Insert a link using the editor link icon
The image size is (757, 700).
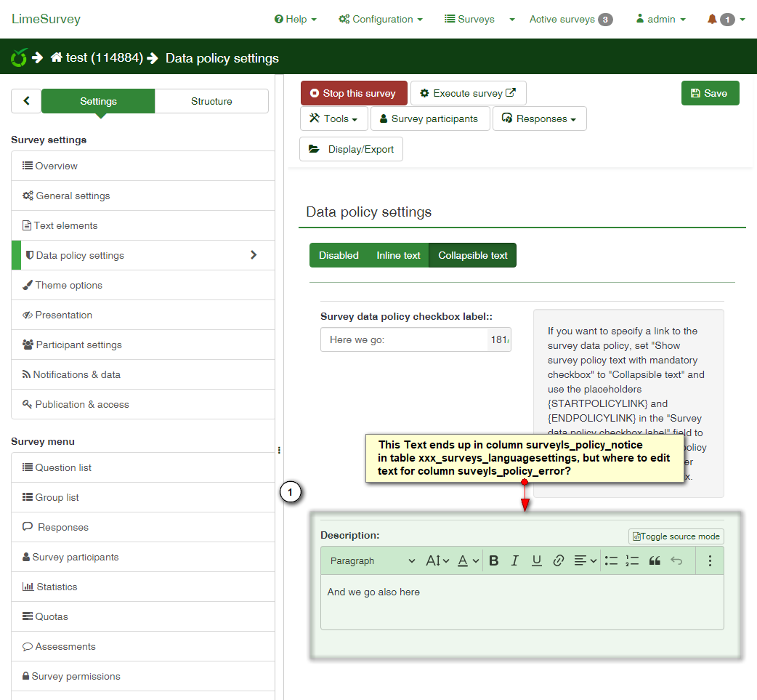pyautogui.click(x=559, y=560)
